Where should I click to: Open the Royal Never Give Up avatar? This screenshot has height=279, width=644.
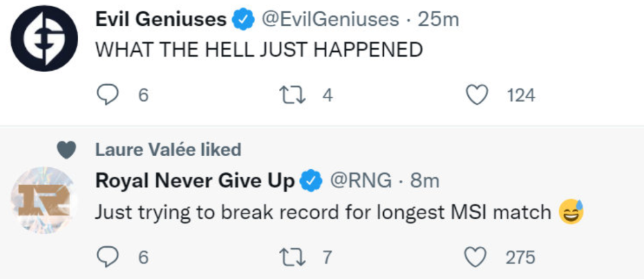(x=44, y=200)
